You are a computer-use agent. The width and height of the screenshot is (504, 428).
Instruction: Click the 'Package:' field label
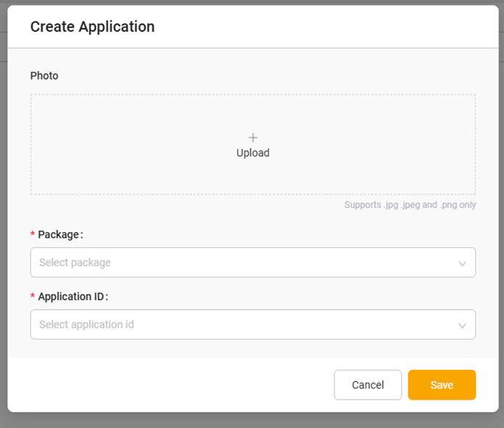[x=60, y=234]
